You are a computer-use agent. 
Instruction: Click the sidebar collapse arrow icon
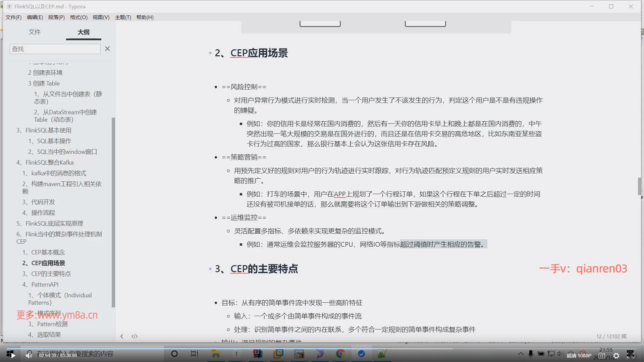[x=122, y=336]
